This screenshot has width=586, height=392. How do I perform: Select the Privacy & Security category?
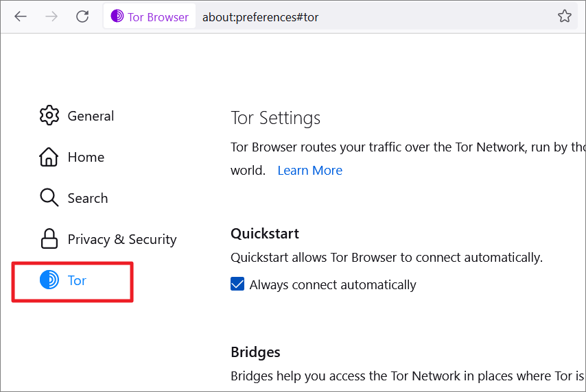(x=122, y=239)
